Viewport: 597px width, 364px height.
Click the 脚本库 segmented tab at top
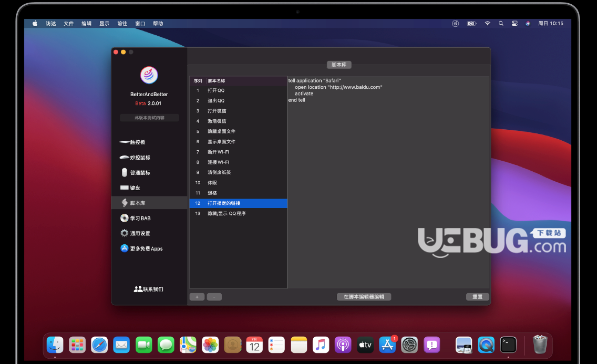click(339, 65)
